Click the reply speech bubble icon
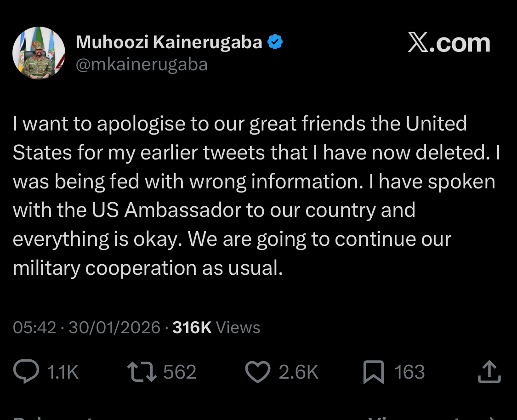This screenshot has height=420, width=517. tap(26, 372)
